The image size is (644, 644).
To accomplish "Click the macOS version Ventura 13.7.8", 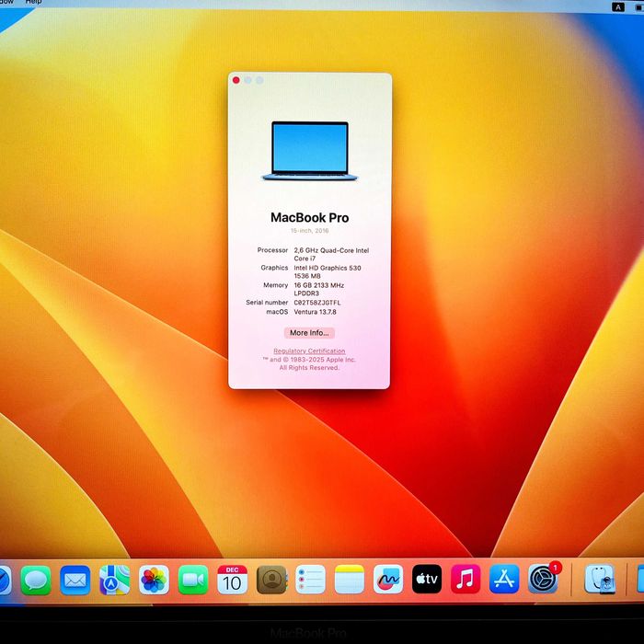I will click(x=315, y=312).
